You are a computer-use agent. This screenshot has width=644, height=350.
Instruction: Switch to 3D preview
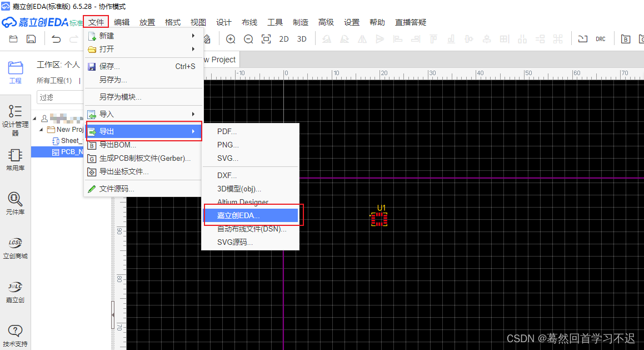[x=302, y=39]
